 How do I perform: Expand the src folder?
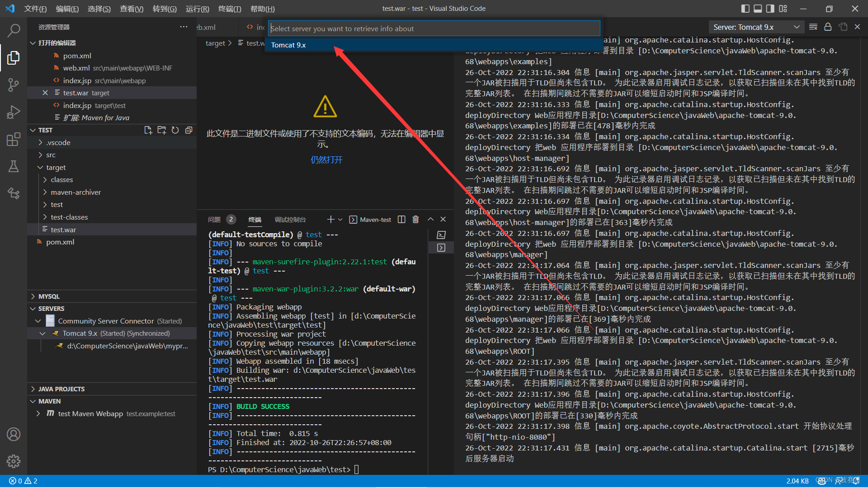click(x=41, y=155)
